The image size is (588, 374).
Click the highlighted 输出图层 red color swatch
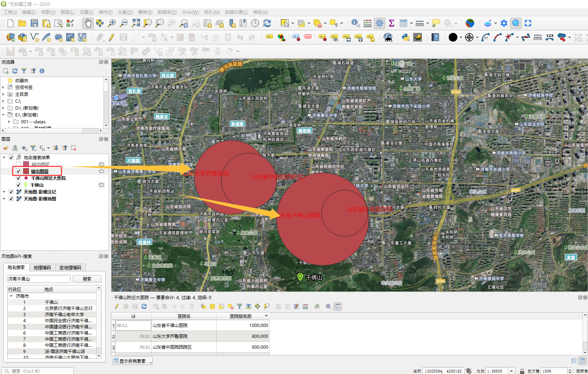(x=26, y=171)
